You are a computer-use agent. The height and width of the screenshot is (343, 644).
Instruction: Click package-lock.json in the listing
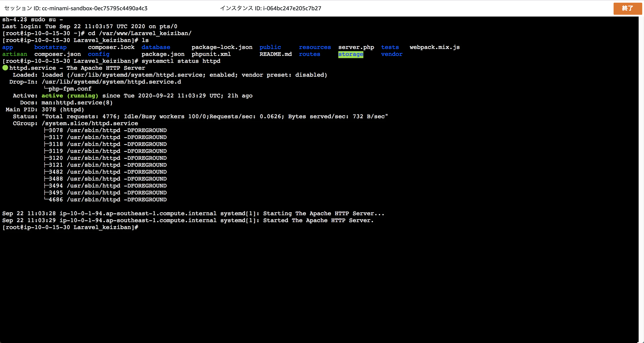coord(222,47)
